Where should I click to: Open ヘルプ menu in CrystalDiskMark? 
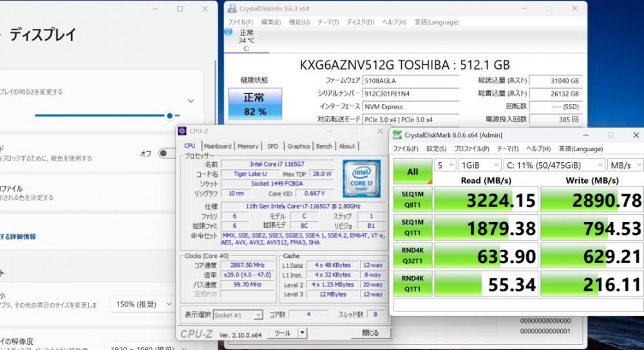[538, 149]
